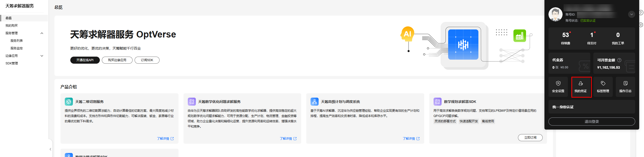
Task: Click the 天筹高级计划与调度系统 card icon
Action: 315,102
